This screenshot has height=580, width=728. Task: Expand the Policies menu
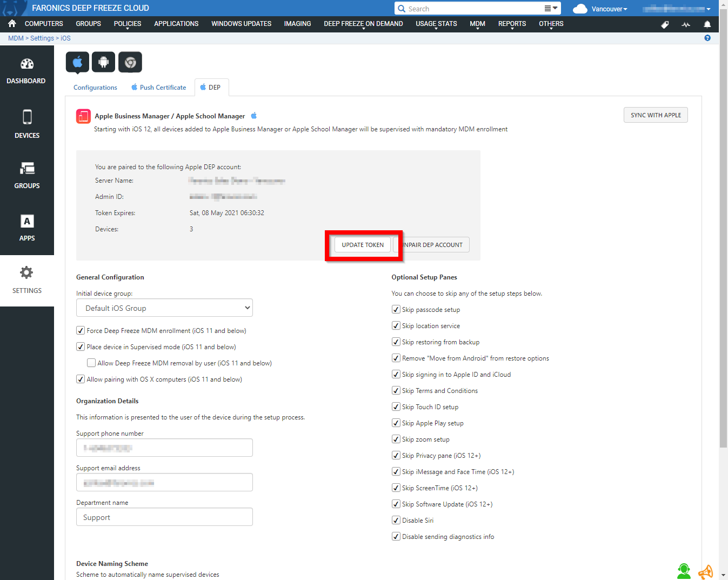[127, 24]
